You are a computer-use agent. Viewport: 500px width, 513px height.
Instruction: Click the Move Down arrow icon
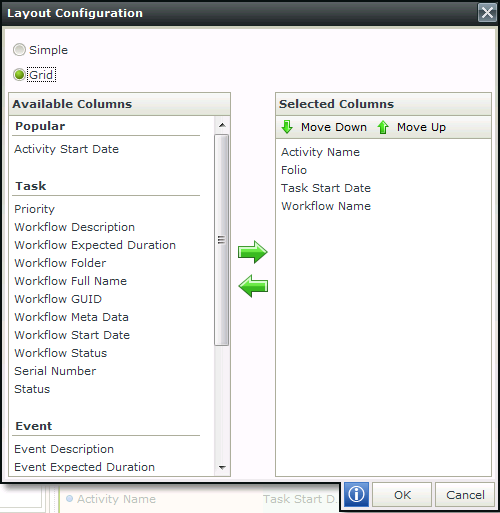(287, 127)
